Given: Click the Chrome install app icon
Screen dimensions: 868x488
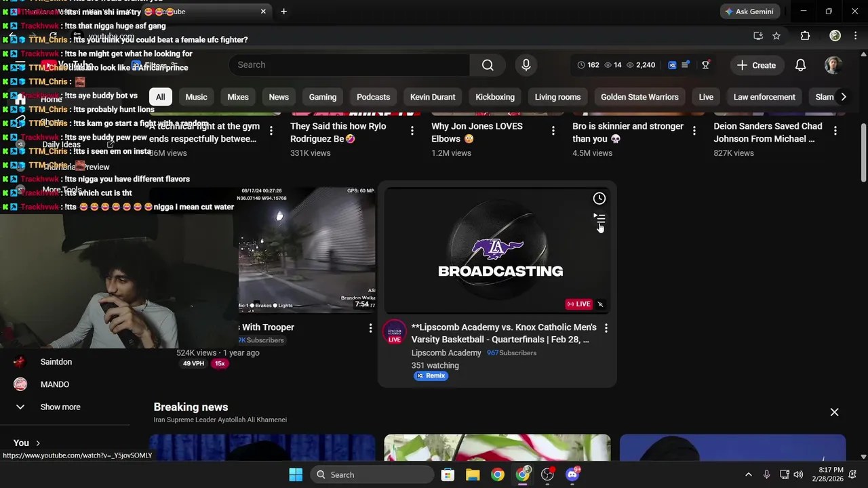Looking at the screenshot, I should [x=758, y=36].
